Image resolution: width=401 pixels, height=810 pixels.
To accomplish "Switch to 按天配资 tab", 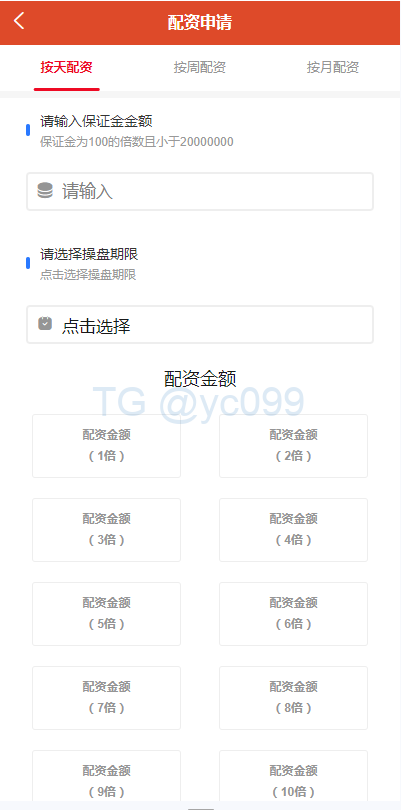I will [x=67, y=67].
